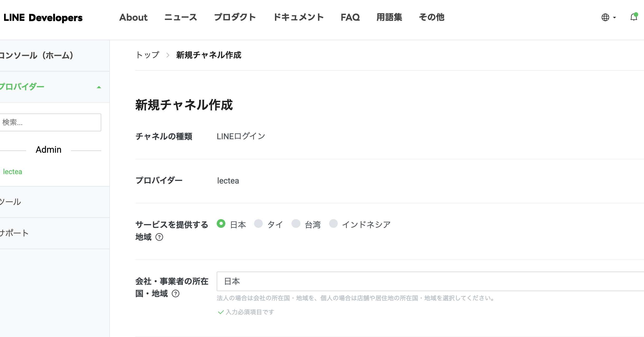
Task: Go to コンソール（ホーム）in the sidebar
Action: point(37,55)
